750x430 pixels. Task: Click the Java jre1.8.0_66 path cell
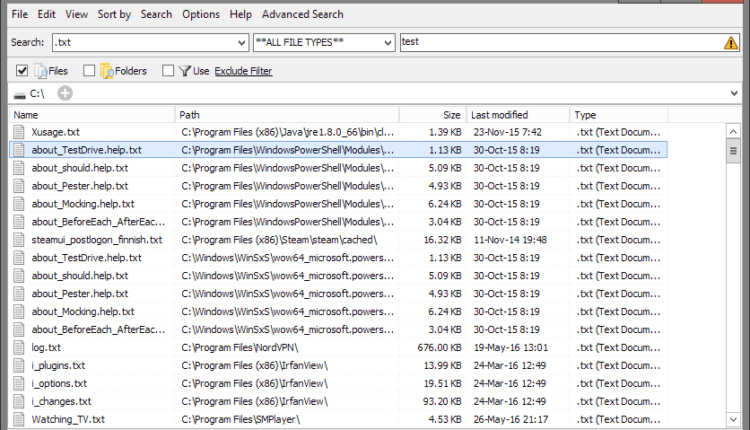[287, 132]
